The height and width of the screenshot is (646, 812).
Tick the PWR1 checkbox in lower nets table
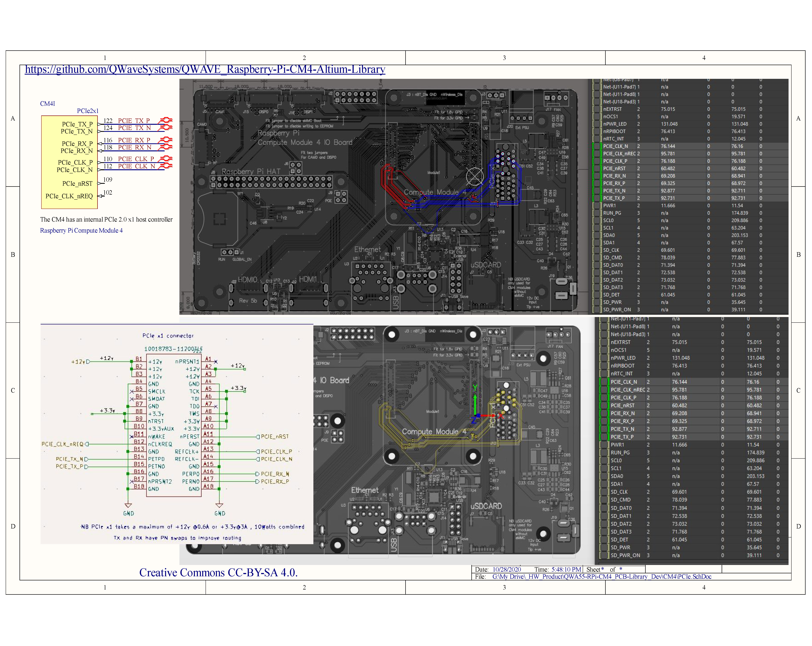[604, 445]
